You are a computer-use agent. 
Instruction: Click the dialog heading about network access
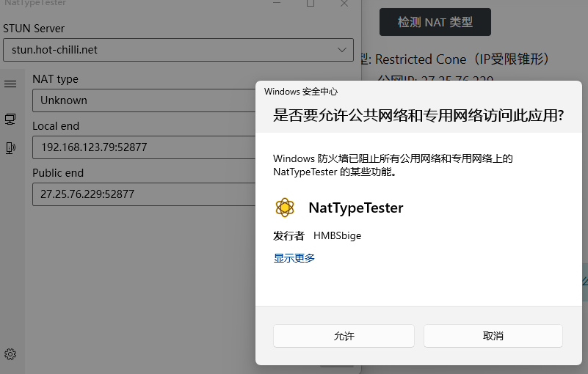coord(418,115)
